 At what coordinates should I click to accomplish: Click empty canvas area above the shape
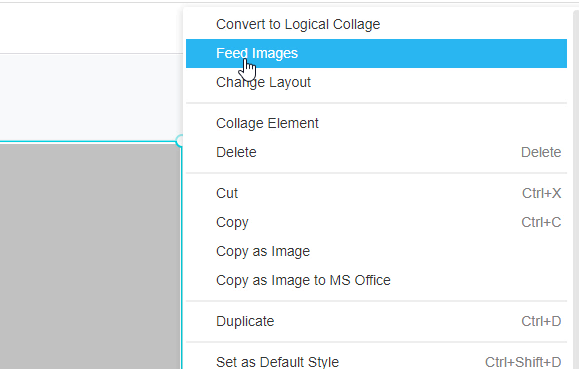[x=91, y=98]
